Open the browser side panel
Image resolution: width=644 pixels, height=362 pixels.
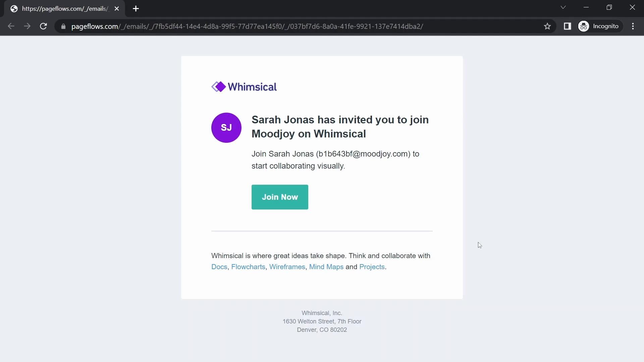(x=567, y=26)
